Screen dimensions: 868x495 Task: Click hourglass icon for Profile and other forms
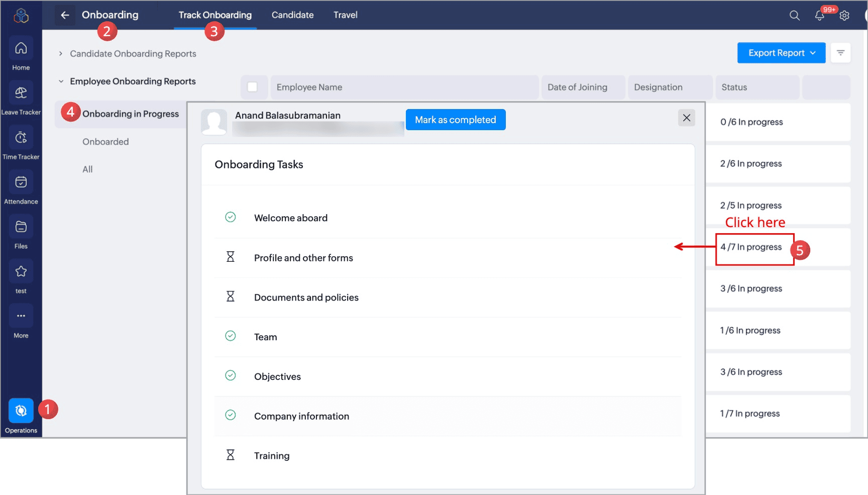tap(231, 257)
